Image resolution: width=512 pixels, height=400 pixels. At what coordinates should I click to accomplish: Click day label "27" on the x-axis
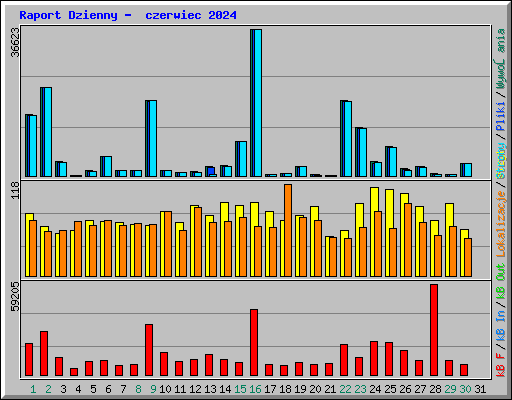pos(420,389)
